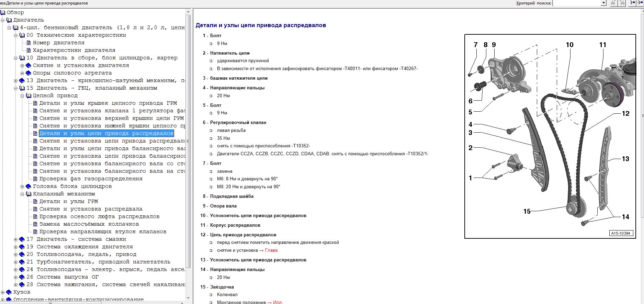Click the left-arrow list navigation icon
This screenshot has width=644, height=304.
coord(633,3)
